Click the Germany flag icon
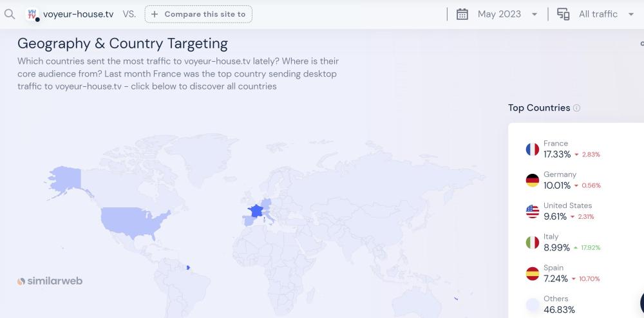This screenshot has height=318, width=644. tap(532, 180)
